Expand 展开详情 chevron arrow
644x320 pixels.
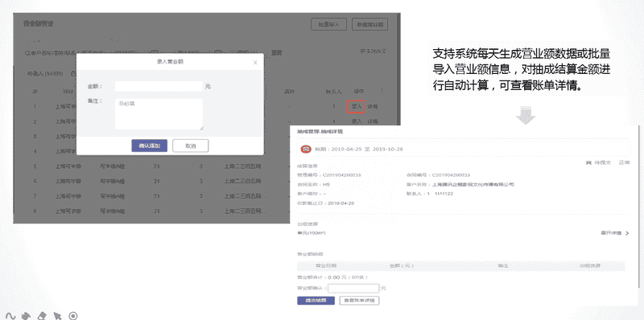click(x=627, y=233)
